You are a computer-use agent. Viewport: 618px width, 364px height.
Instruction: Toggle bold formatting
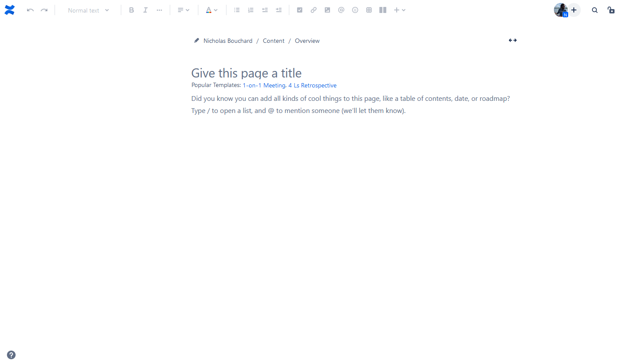click(132, 10)
